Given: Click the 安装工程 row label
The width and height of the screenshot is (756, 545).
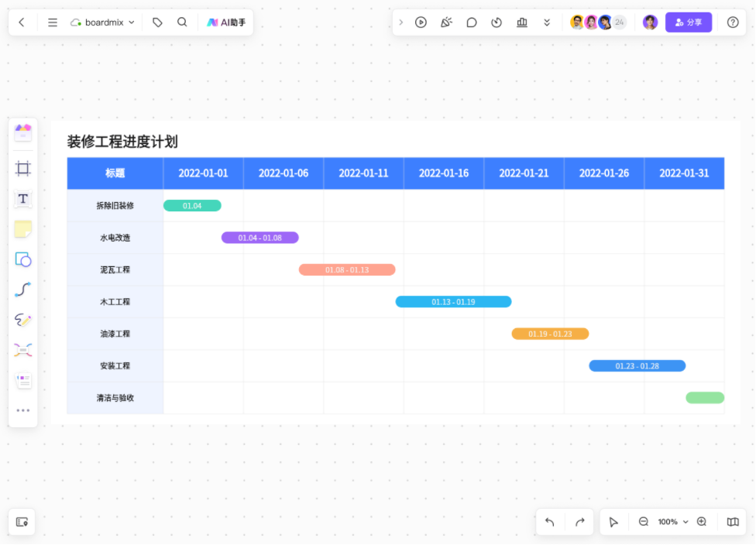Looking at the screenshot, I should click(115, 365).
